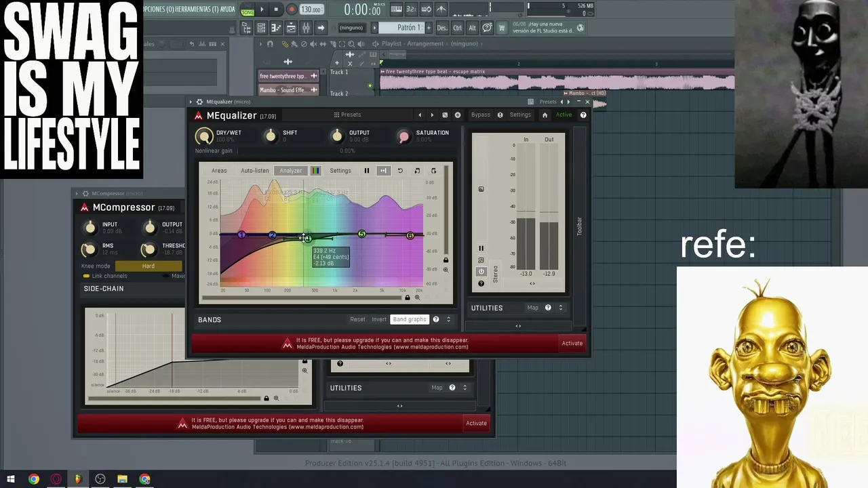Go to previous preset in MEqualizer
868x488 pixels.
click(x=420, y=115)
